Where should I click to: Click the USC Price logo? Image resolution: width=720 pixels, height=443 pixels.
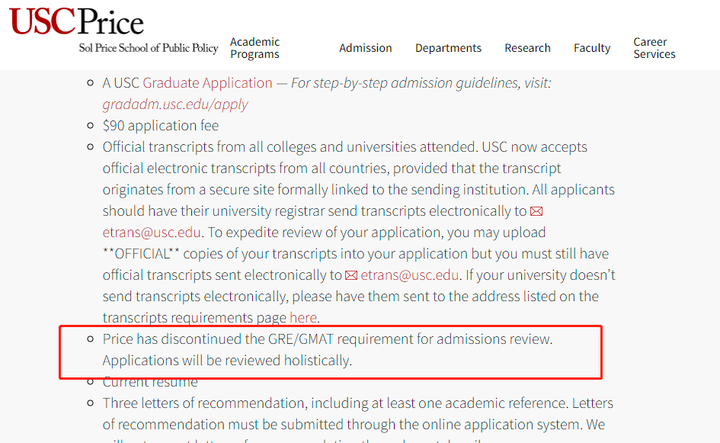click(x=76, y=22)
